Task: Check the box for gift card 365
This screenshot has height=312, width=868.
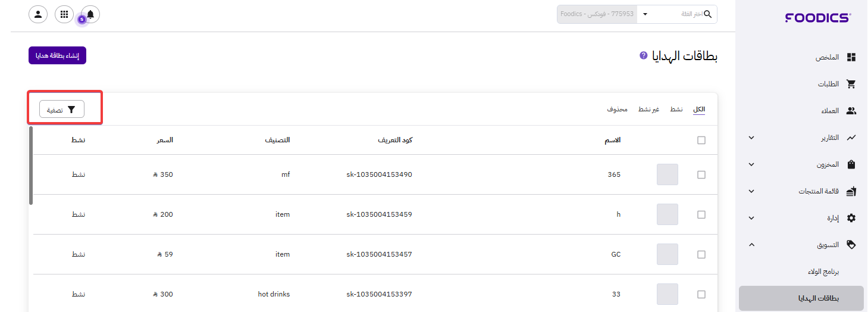Action: (x=701, y=175)
